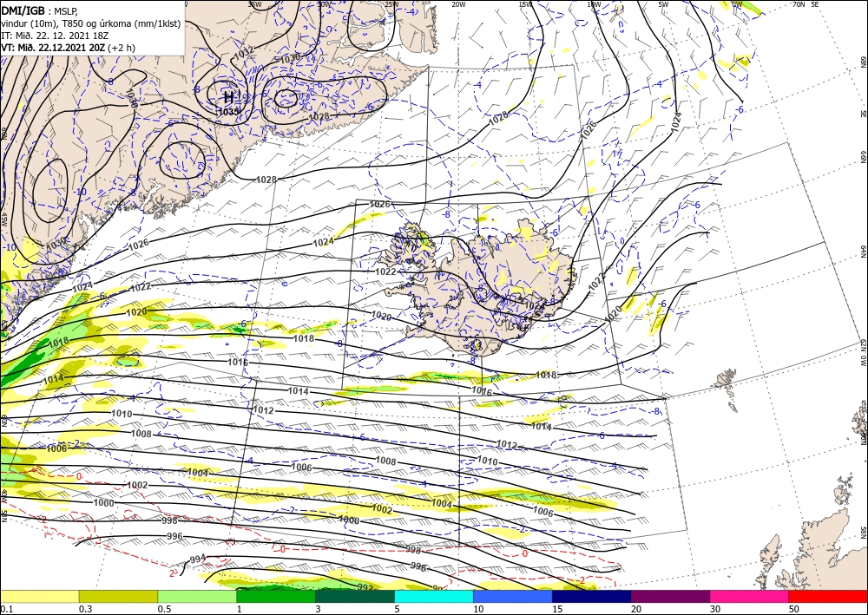Click the '1032' isobar label

coord(244,53)
